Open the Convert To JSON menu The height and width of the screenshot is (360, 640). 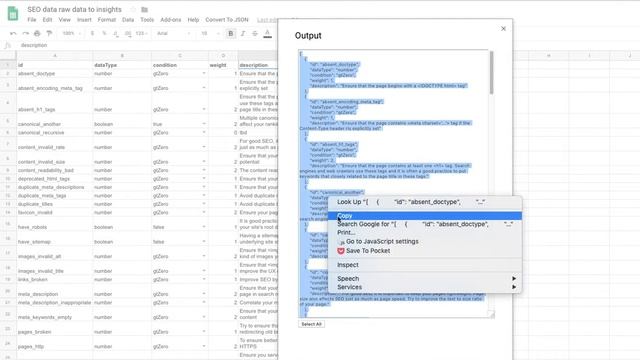coord(227,20)
